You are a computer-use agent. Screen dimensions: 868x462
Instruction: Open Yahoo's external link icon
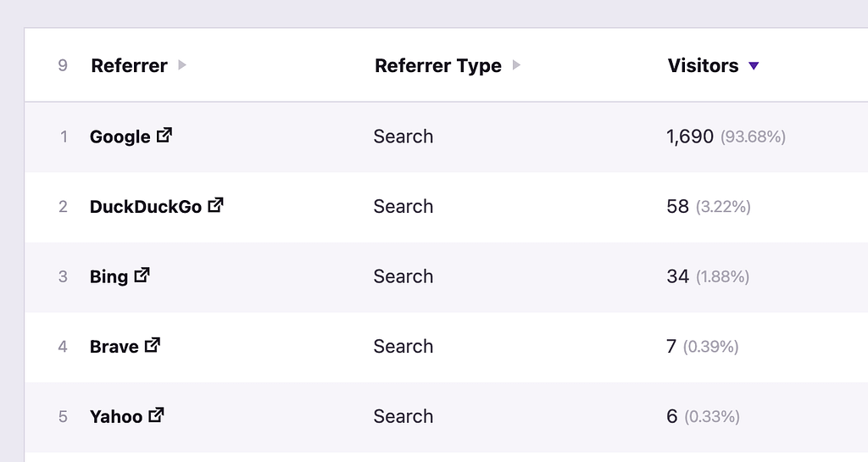pos(157,415)
